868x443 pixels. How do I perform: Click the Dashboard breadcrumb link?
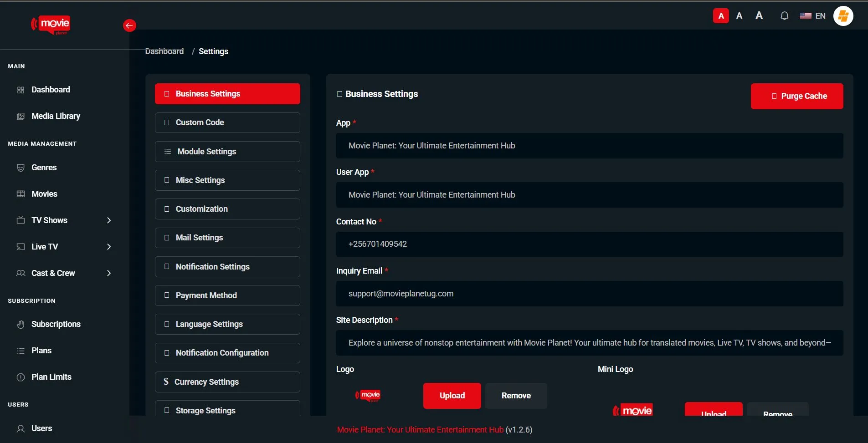coord(164,51)
